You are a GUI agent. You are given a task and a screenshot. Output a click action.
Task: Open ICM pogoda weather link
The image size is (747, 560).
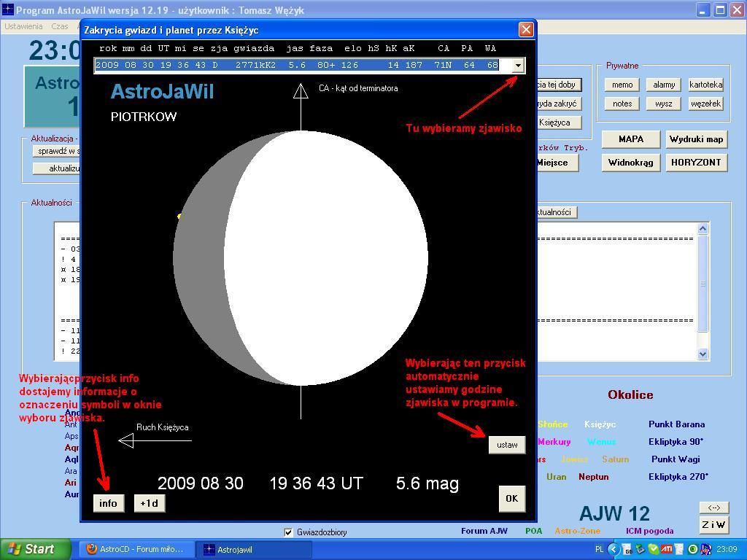pyautogui.click(x=650, y=531)
